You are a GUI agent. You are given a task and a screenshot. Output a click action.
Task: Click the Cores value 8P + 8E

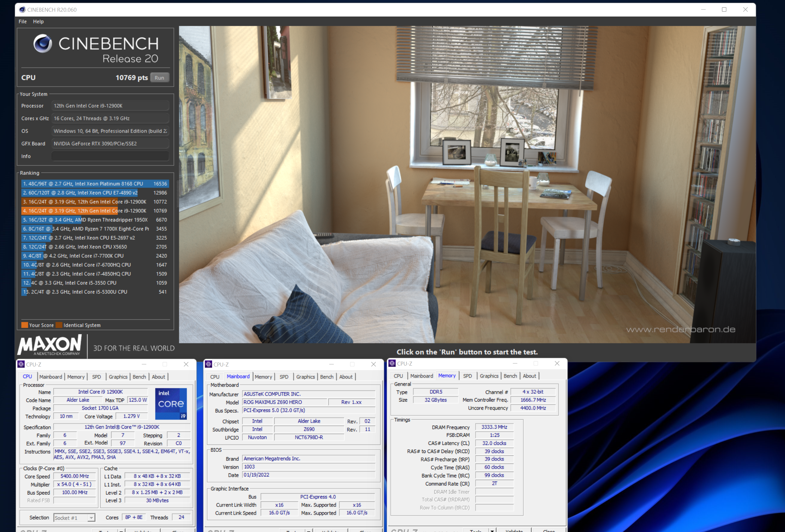[x=134, y=517]
